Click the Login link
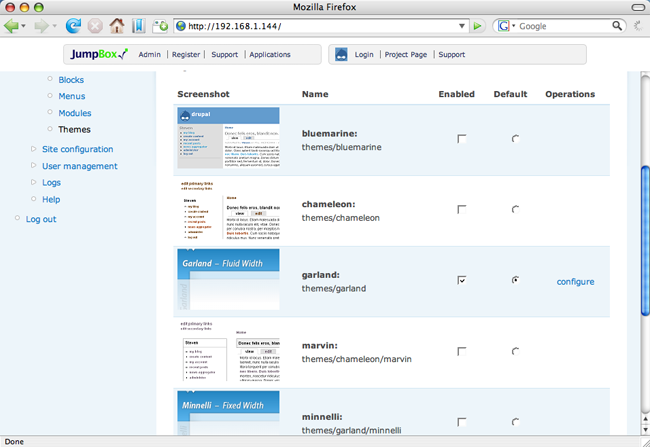This screenshot has height=447, width=650. pos(364,54)
